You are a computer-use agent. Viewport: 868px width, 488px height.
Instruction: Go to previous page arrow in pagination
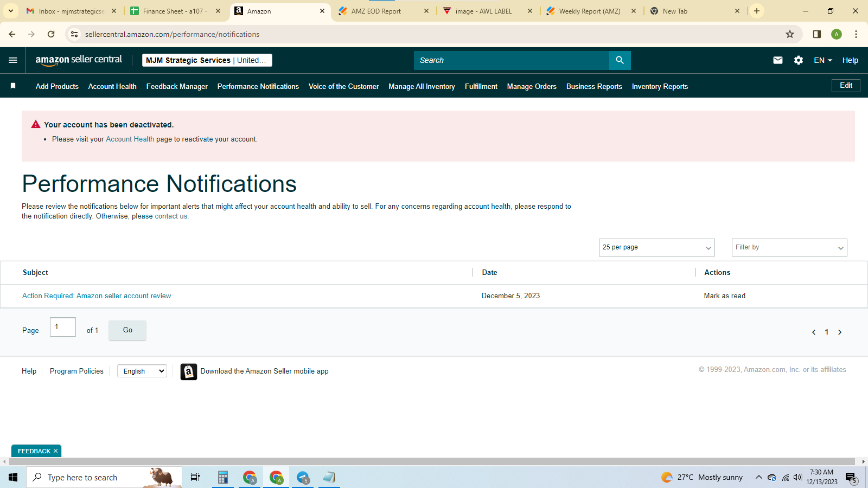pyautogui.click(x=814, y=332)
